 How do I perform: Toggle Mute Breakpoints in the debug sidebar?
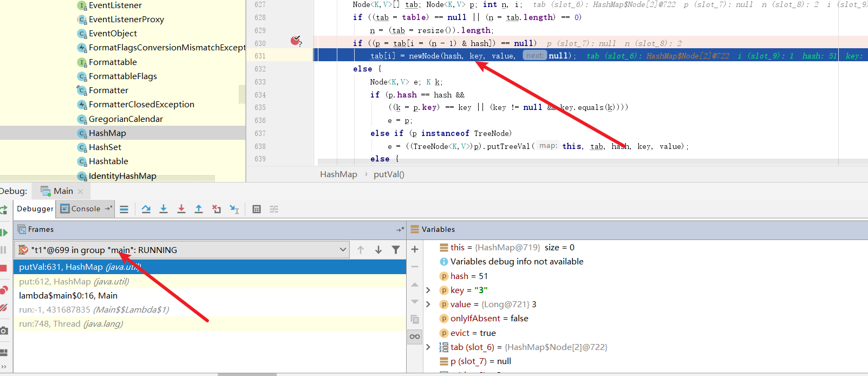[x=4, y=308]
